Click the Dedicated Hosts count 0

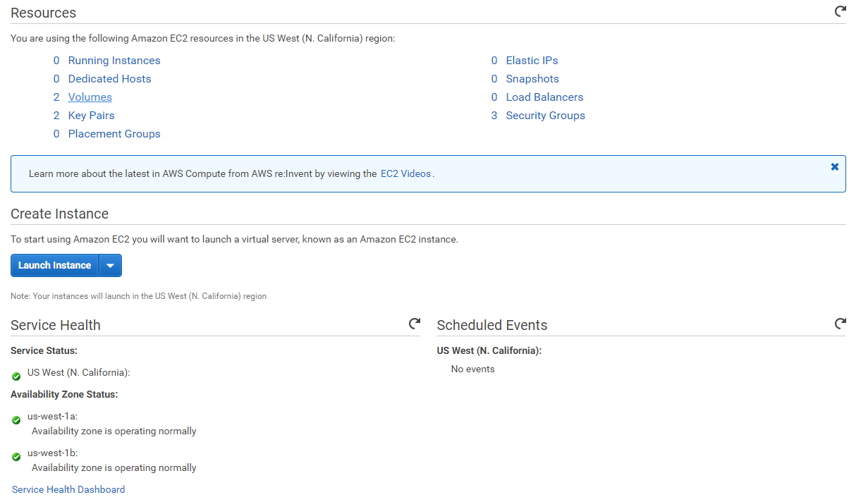click(56, 79)
